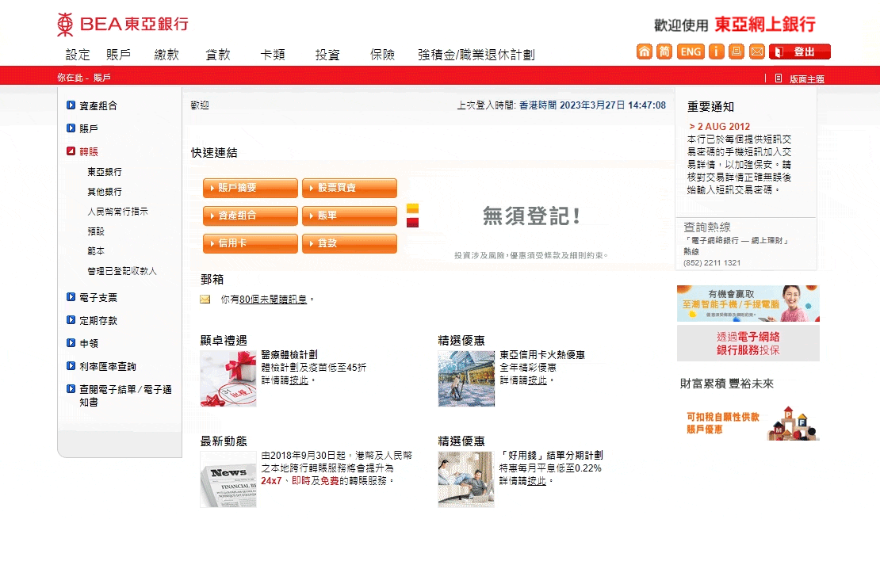Viewport: 880px width, 588px height.
Task: Click 按此 link for 東亞信用卡火熱優惠
Action: coord(538,380)
